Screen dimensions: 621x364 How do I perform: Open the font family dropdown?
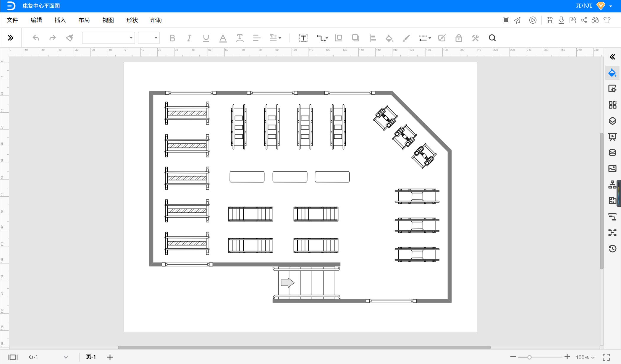tap(108, 38)
